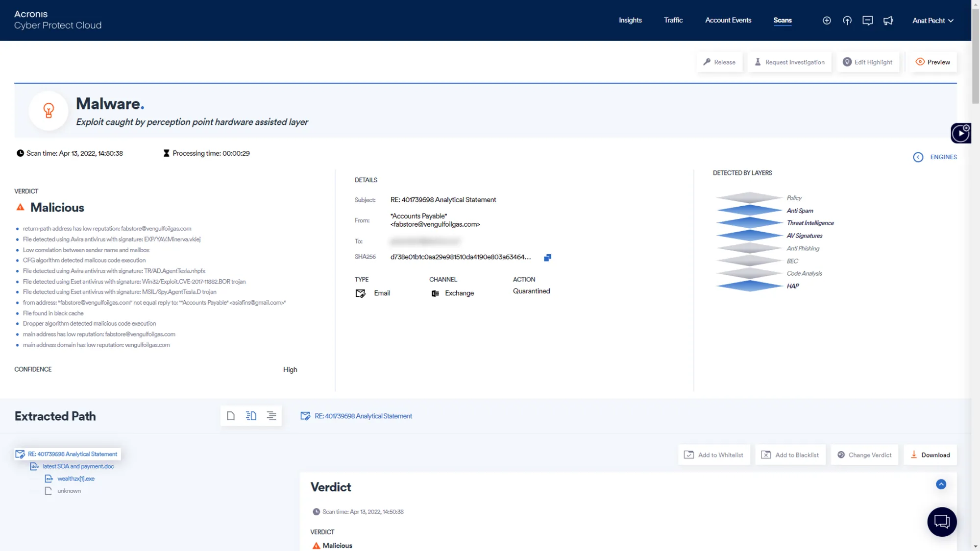The height and width of the screenshot is (551, 980).
Task: Copy the SHA256 hash with copy icon
Action: point(547,257)
